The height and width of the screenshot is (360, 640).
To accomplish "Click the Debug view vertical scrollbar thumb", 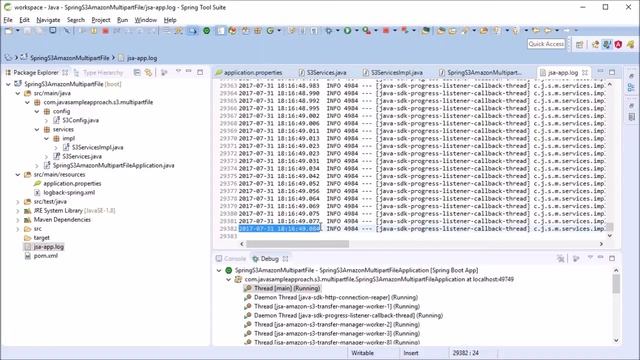I will coord(616,284).
